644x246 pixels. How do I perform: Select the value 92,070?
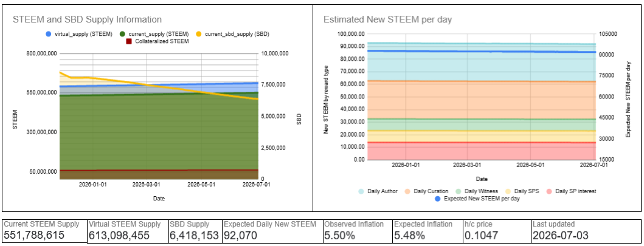click(241, 235)
